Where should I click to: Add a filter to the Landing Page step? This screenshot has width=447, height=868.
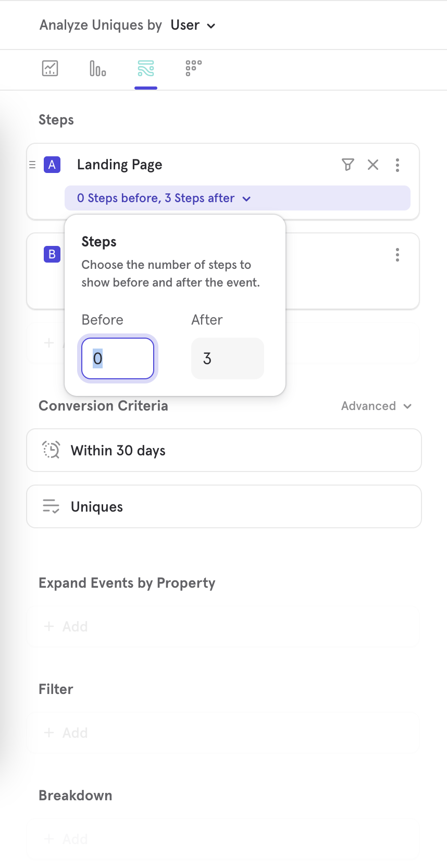[x=348, y=165]
